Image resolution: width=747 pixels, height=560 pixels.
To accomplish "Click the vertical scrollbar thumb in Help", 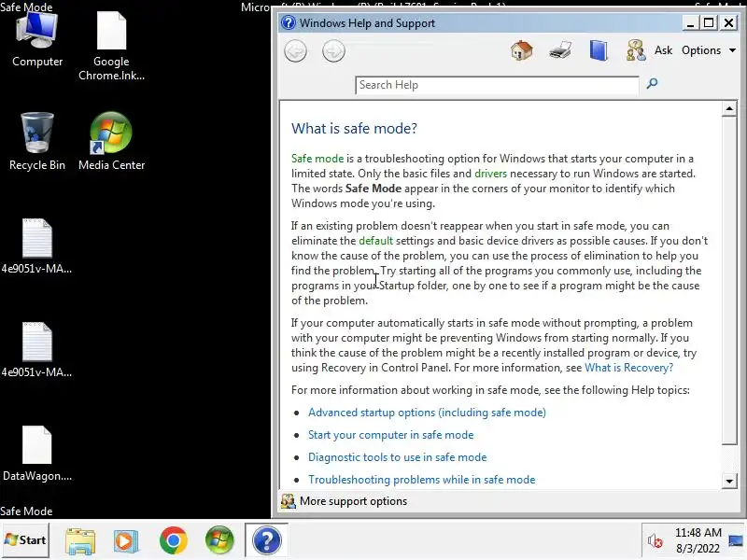I will coord(729,281).
